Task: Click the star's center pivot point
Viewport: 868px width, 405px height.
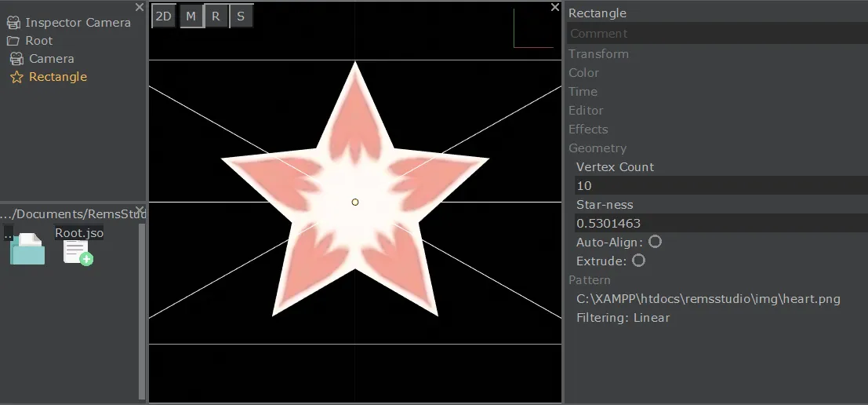Action: click(355, 202)
